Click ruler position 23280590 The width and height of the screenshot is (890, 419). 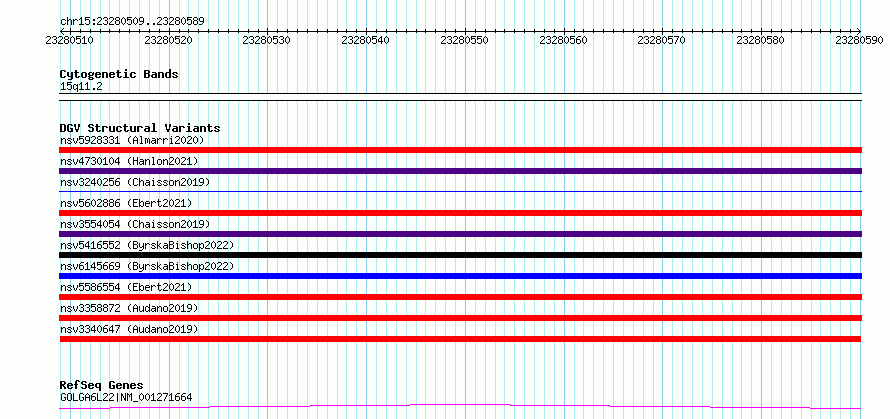pos(859,40)
